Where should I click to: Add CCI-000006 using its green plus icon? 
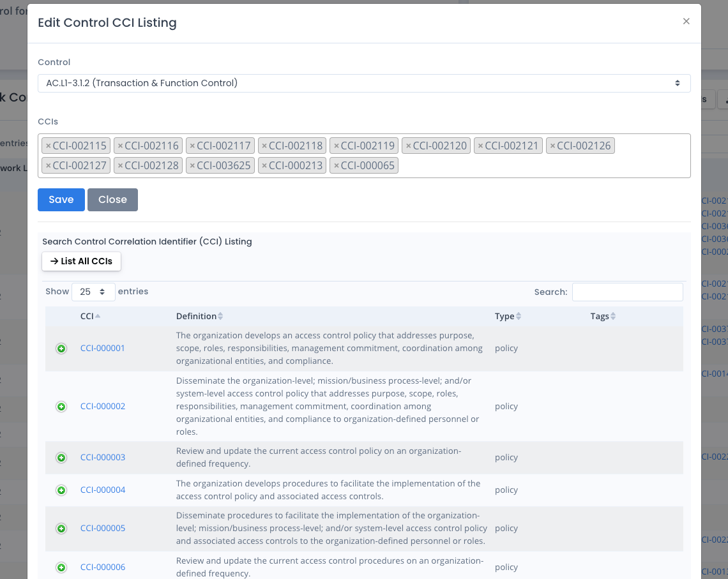tap(61, 568)
